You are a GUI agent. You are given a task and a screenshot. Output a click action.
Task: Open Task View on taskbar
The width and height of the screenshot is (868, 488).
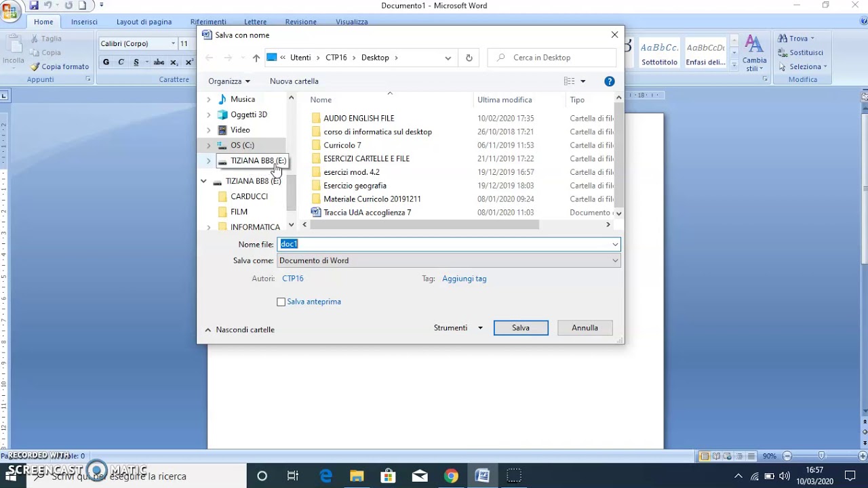[293, 476]
